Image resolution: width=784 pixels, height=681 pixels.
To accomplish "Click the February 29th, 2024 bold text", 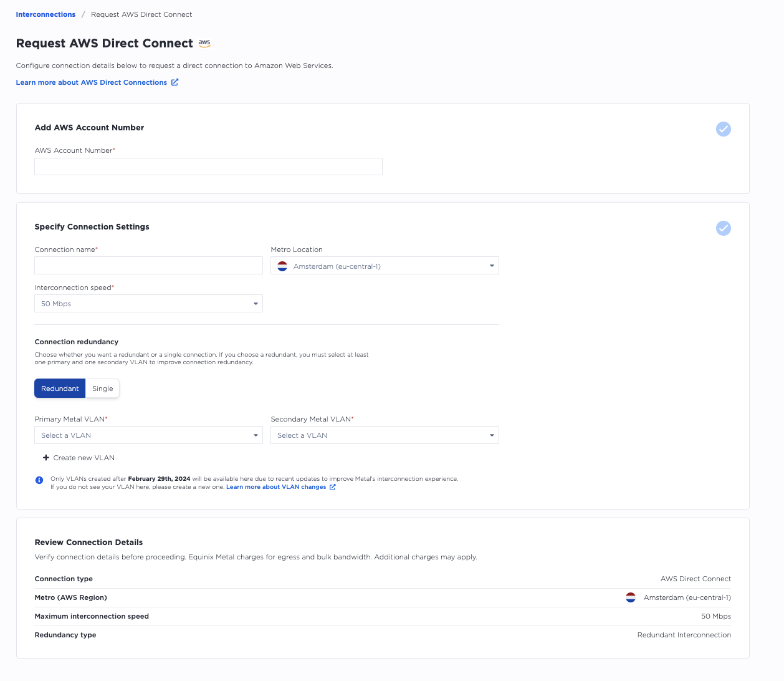I will (159, 479).
